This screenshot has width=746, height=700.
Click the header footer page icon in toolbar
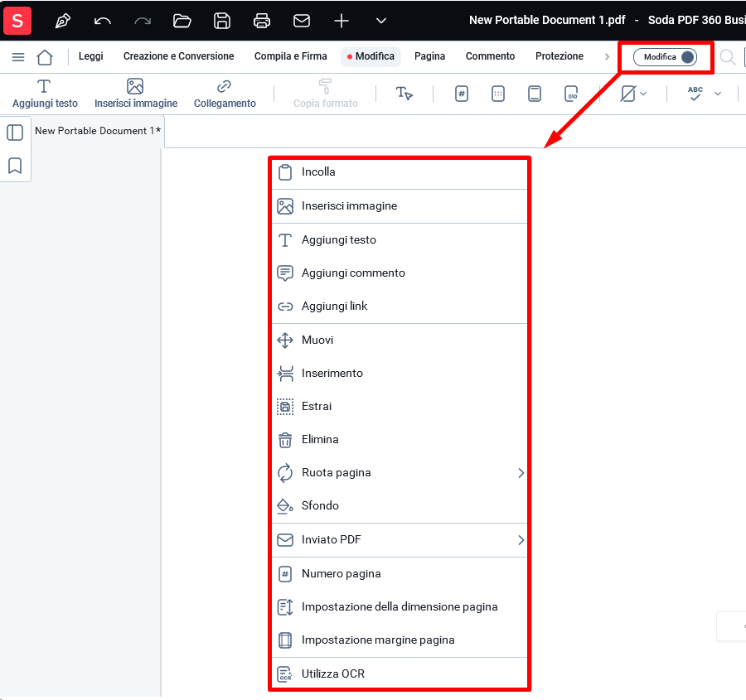(535, 94)
